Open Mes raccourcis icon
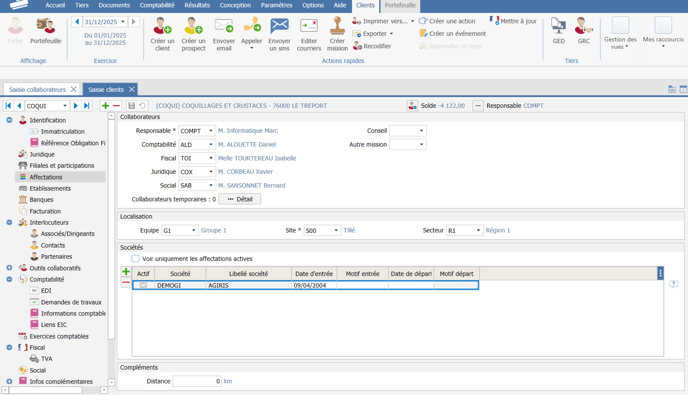 coord(663,25)
